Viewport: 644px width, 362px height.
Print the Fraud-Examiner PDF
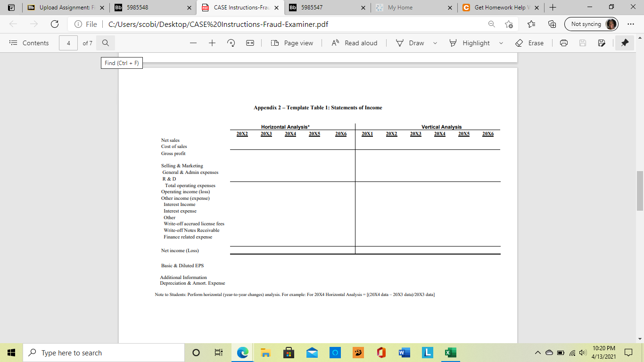[564, 43]
